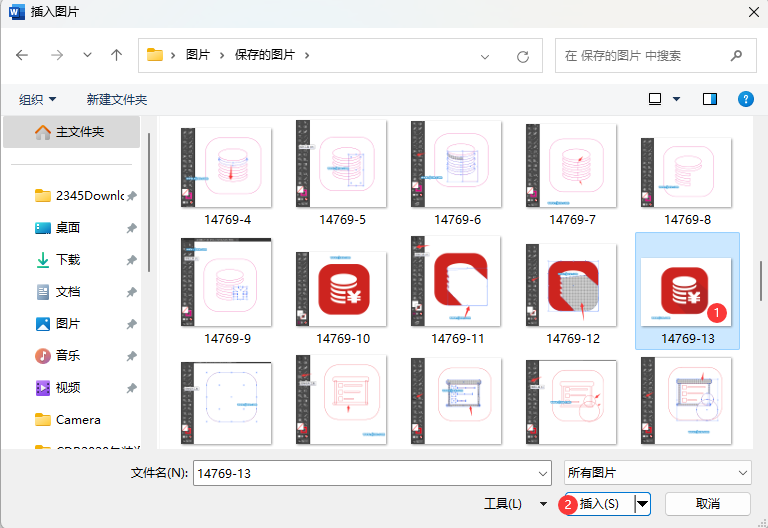
Task: Click the file name label 14769-6
Action: pyautogui.click(x=457, y=220)
